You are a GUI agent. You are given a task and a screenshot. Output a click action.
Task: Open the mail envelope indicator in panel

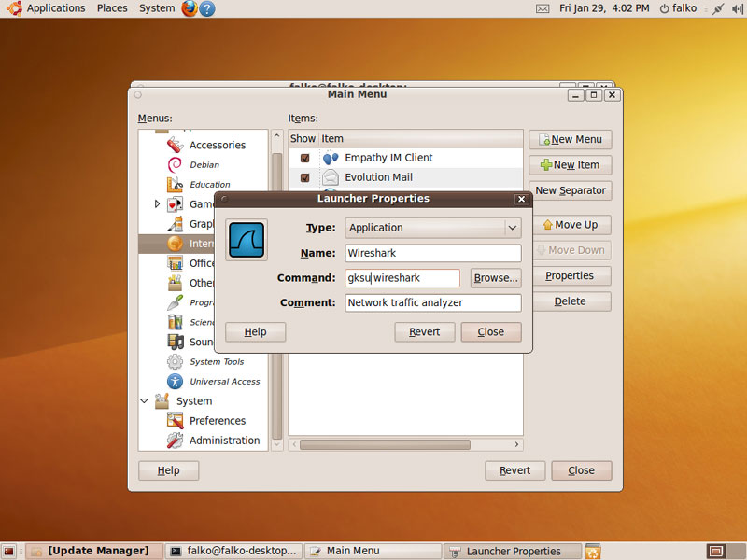pyautogui.click(x=543, y=8)
